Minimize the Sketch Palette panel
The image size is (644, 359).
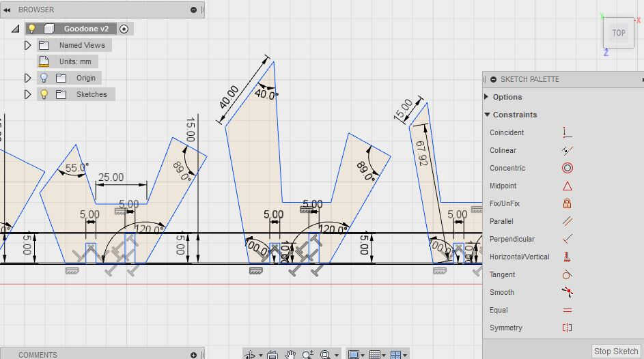pyautogui.click(x=493, y=80)
